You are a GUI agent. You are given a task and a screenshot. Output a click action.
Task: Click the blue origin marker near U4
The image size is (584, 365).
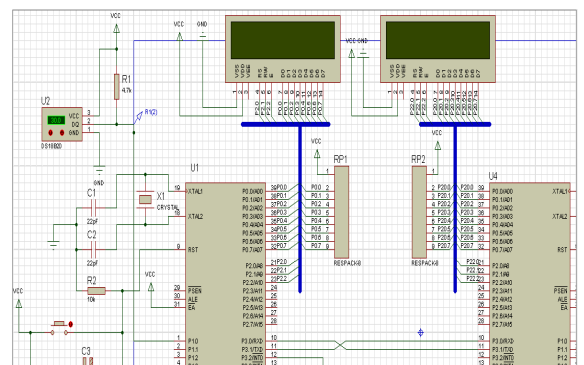420,333
